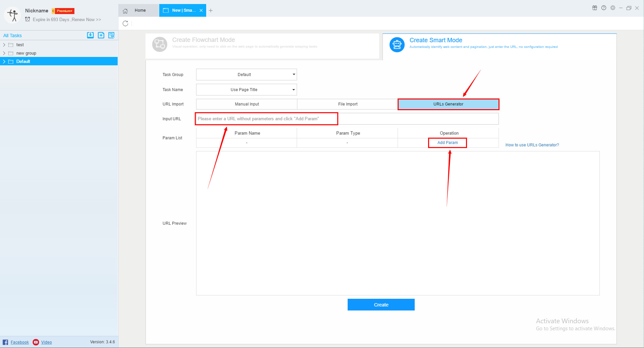Close the New Smart Mode tab
Image resolution: width=644 pixels, height=348 pixels.
tap(201, 10)
